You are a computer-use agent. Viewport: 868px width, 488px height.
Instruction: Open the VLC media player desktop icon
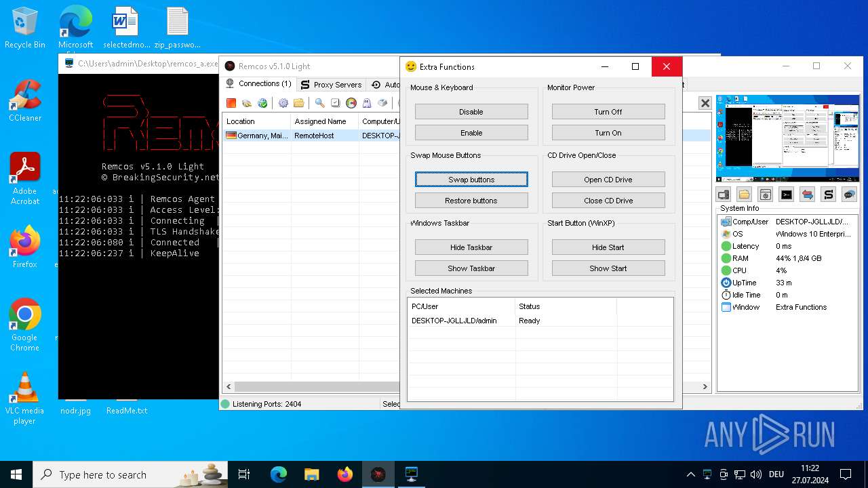(x=25, y=399)
